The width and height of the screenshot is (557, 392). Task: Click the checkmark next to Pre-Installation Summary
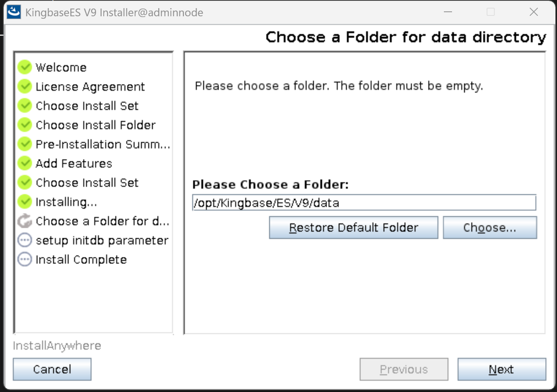point(25,144)
